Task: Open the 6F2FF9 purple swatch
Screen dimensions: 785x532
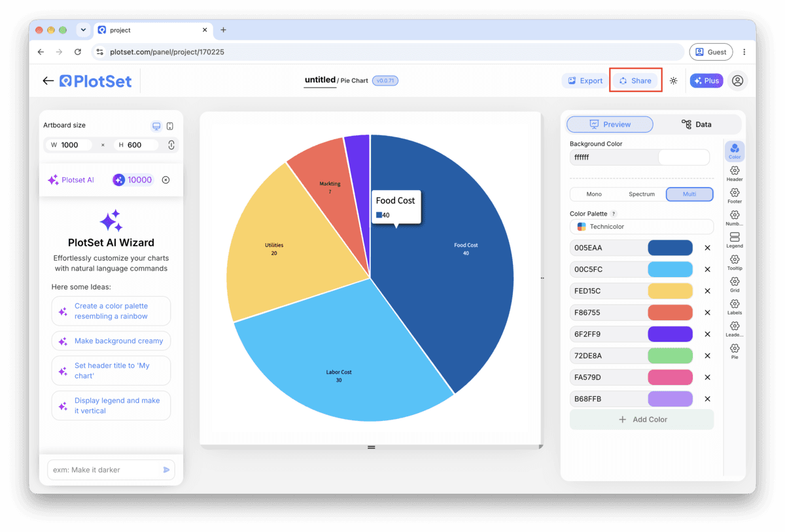Action: 671,334
